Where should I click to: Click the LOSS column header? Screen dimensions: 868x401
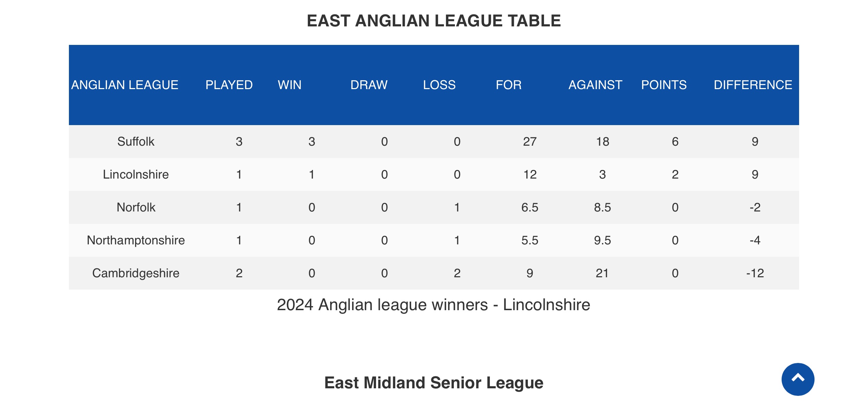click(439, 85)
